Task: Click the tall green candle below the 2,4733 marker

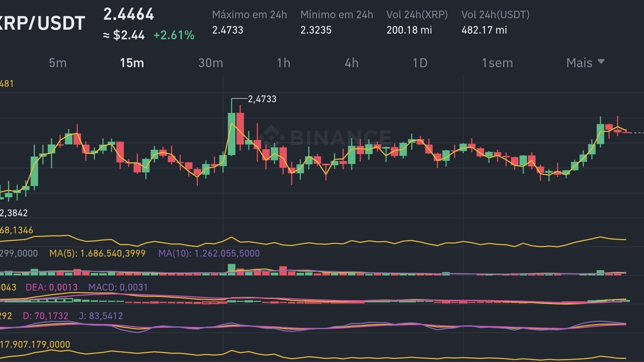Action: (x=232, y=134)
